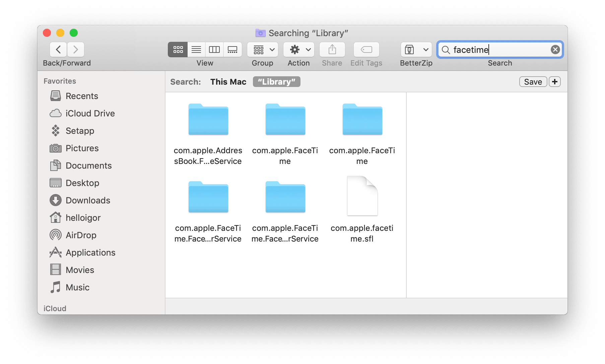Viewport: 605px width, 364px height.
Task: Open the Group by dropdown
Action: 262,50
